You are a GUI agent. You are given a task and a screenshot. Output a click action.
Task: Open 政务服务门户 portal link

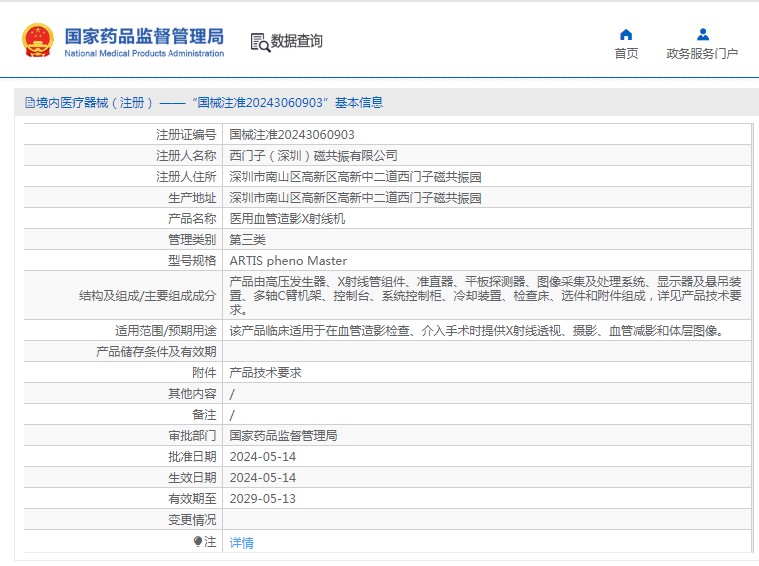[x=702, y=53]
